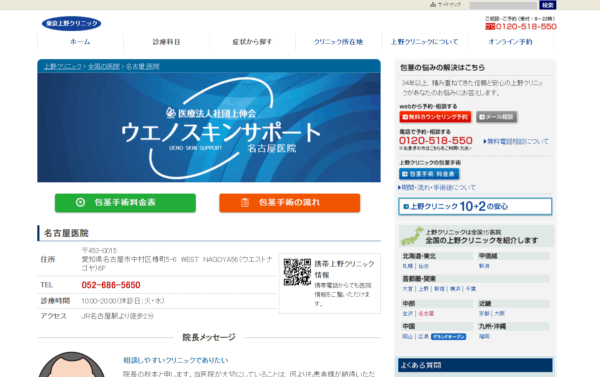Select the 福岡 clinic link
The height and width of the screenshot is (377, 600).
(484, 336)
